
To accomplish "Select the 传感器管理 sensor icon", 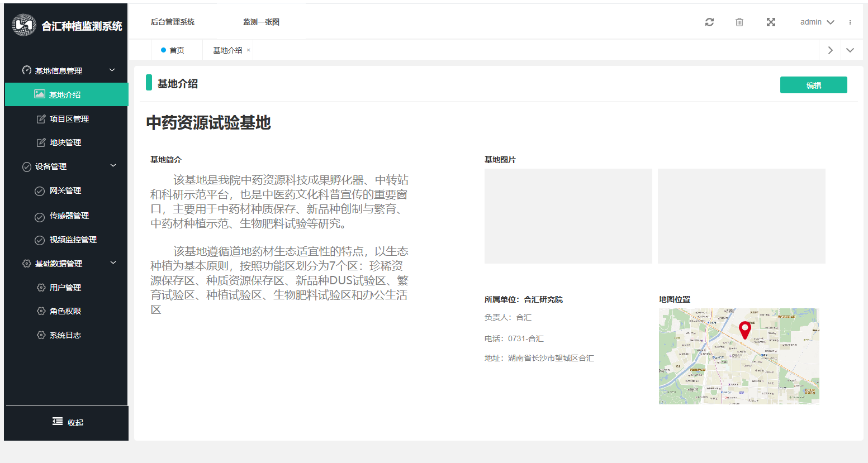I will 40,216.
